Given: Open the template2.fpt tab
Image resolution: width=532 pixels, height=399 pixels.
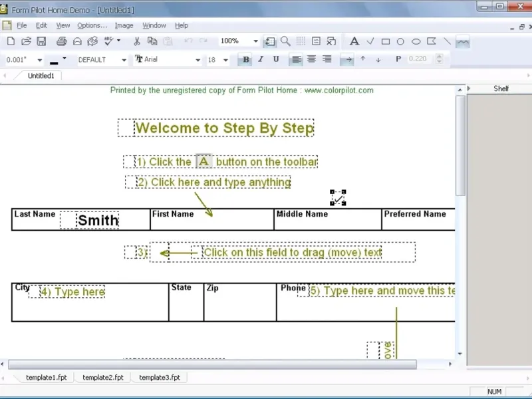Looking at the screenshot, I should coord(103,377).
